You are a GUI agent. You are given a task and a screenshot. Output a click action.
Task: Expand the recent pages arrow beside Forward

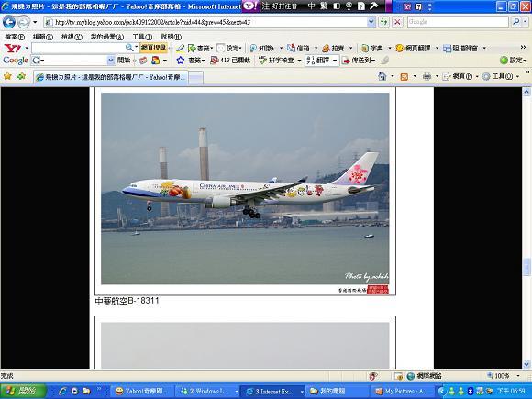click(x=35, y=22)
